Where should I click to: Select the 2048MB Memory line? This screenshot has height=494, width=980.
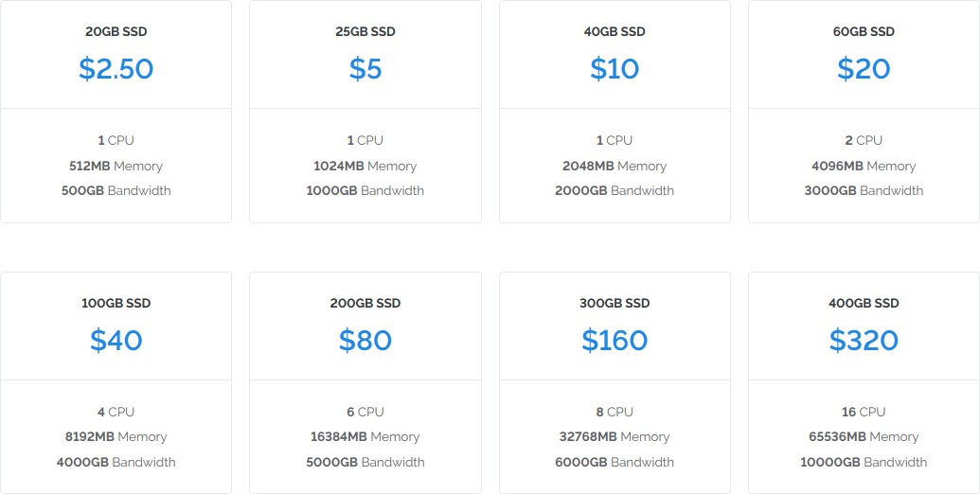(x=615, y=166)
